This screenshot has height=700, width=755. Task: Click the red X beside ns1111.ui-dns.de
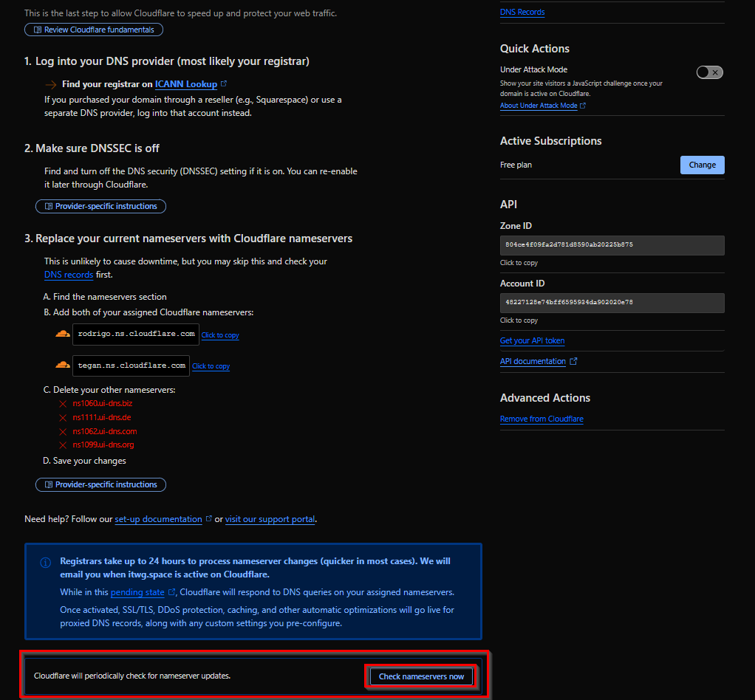pos(63,418)
